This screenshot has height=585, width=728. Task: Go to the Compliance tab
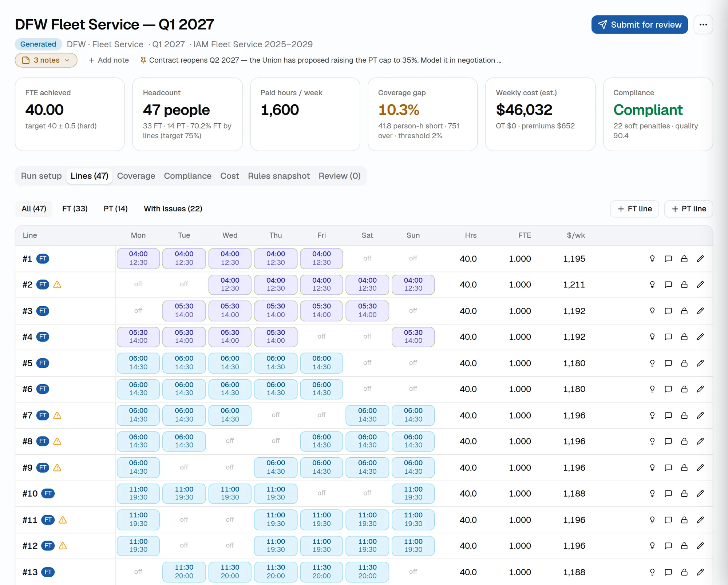187,176
